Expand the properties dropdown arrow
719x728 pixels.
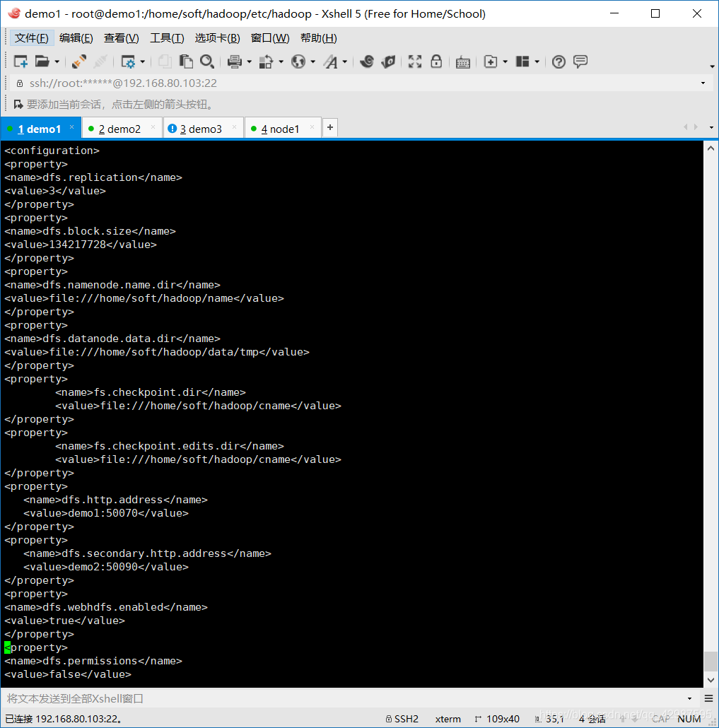click(x=143, y=61)
